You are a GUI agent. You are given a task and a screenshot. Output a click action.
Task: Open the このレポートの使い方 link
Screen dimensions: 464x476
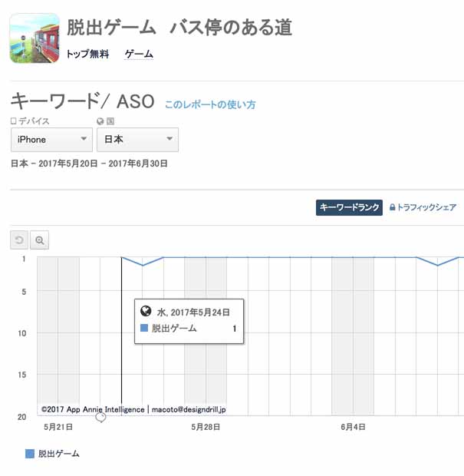(x=210, y=104)
